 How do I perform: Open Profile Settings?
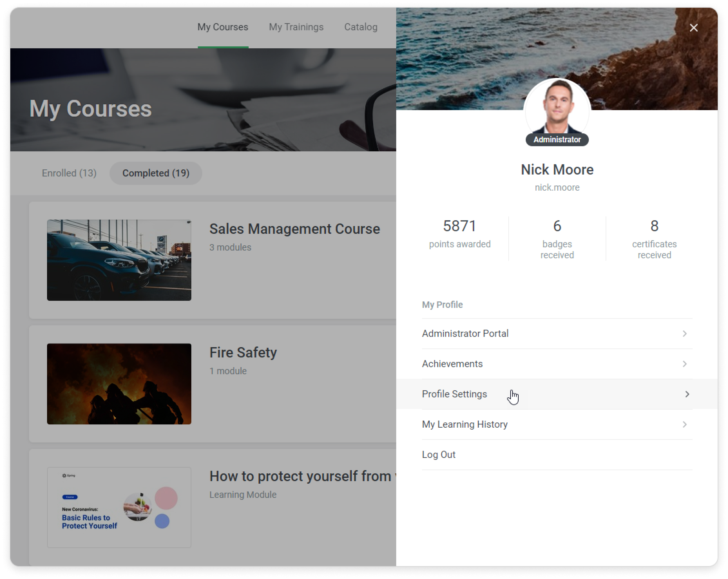click(x=454, y=394)
